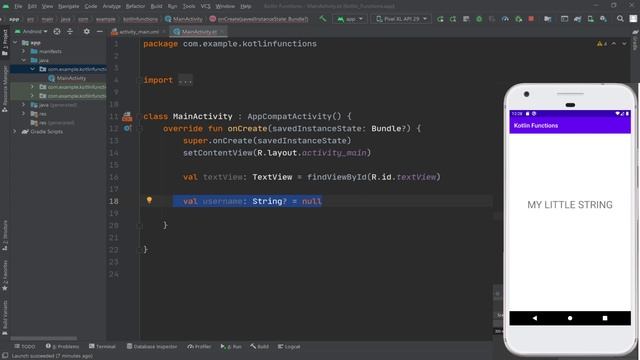Image resolution: width=640 pixels, height=360 pixels.
Task: Open the Build menu
Action: point(156,6)
